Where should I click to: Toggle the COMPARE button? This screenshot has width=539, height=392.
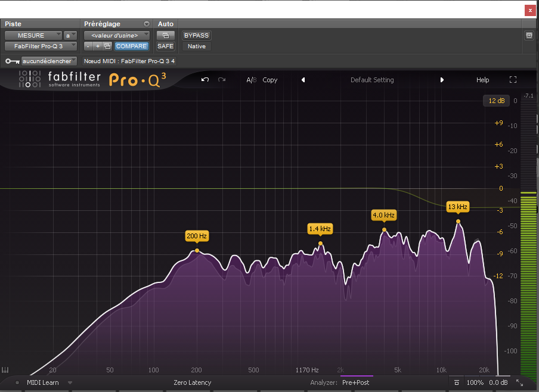point(131,46)
